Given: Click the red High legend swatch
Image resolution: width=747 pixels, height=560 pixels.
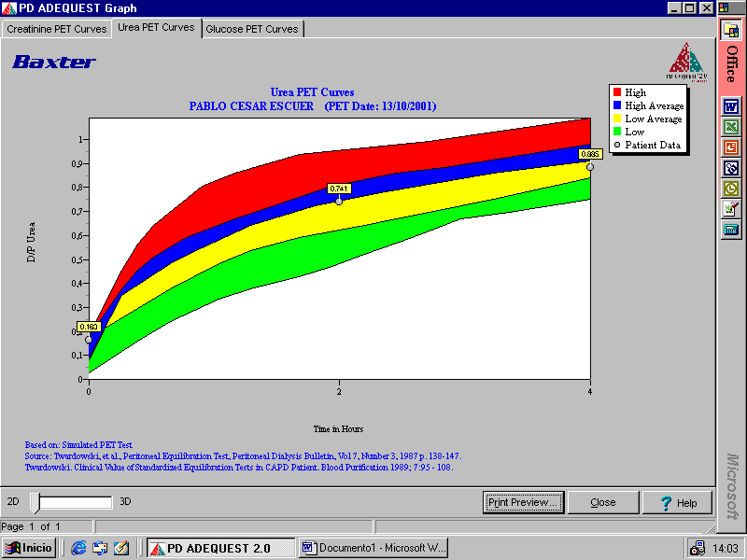Looking at the screenshot, I should pos(617,92).
